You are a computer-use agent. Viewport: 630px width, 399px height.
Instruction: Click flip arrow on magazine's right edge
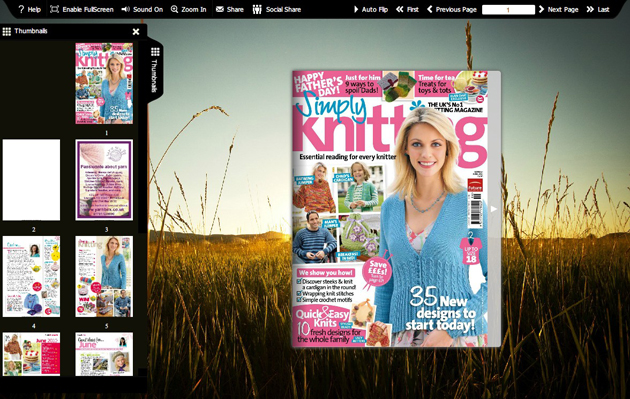(x=494, y=209)
